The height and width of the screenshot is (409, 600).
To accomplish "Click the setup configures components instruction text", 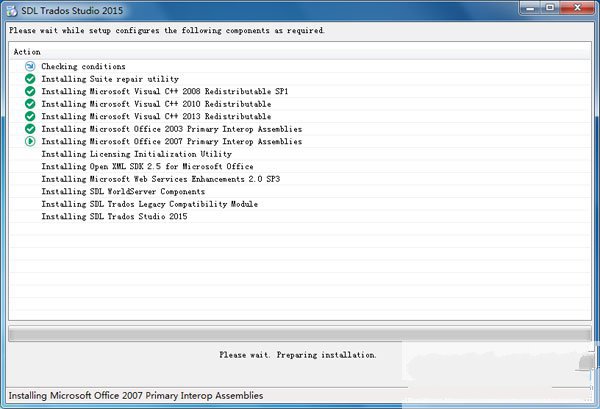I will point(167,31).
